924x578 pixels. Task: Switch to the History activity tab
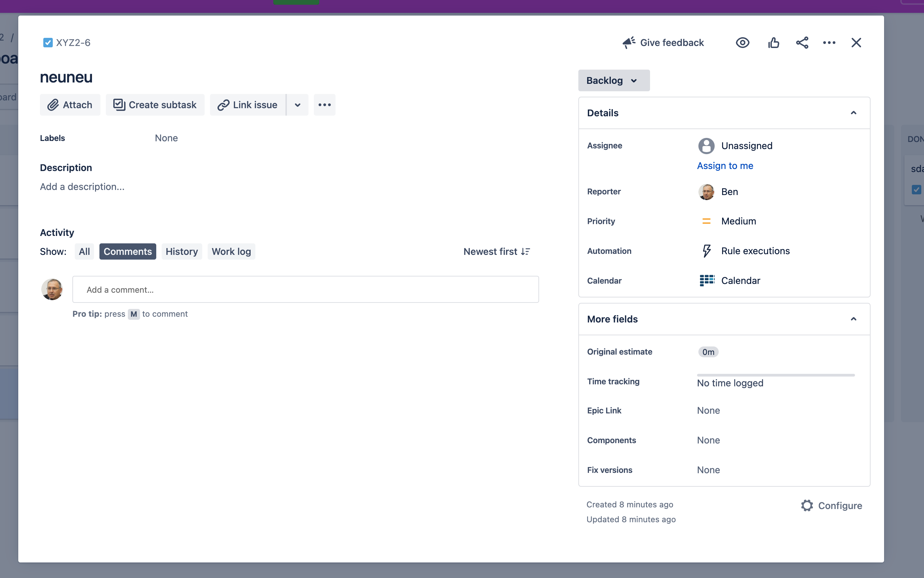182,251
